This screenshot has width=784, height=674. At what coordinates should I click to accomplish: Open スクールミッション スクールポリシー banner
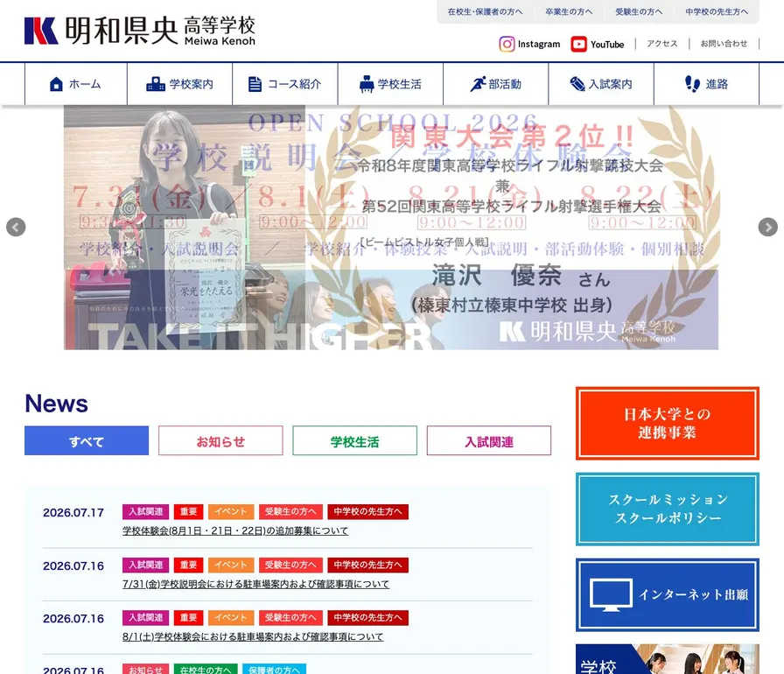(x=668, y=509)
